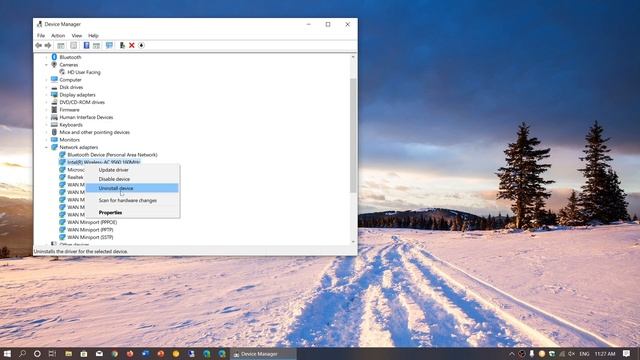This screenshot has height=360, width=640.
Task: Click the vertical scrollbar thumb in device list
Action: click(353, 135)
